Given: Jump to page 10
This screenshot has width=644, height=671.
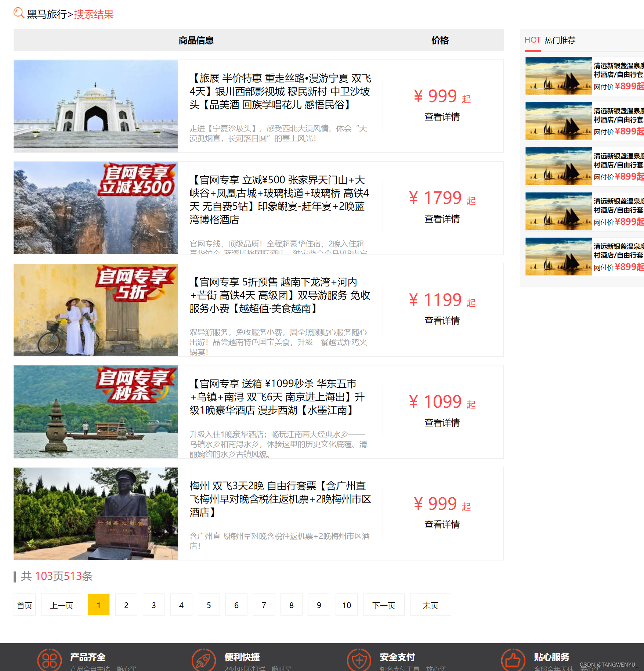Looking at the screenshot, I should click(x=347, y=605).
